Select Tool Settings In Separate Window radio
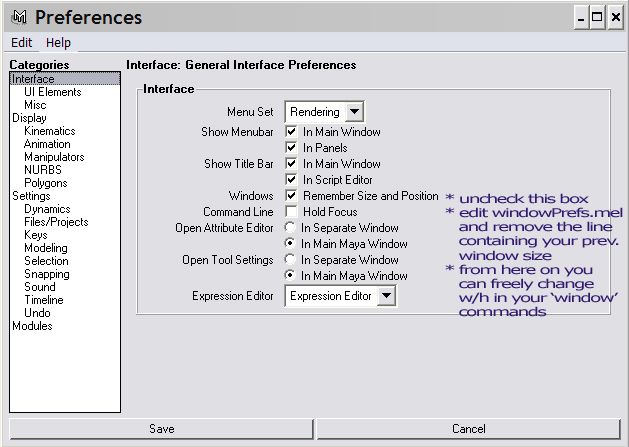This screenshot has width=629, height=447. tap(290, 260)
